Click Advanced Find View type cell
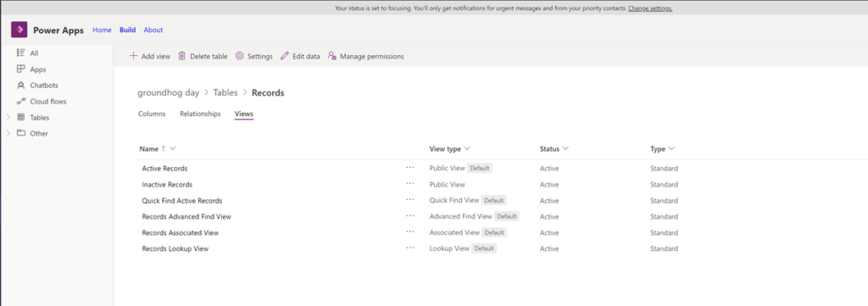Image resolution: width=868 pixels, height=306 pixels. [x=460, y=216]
